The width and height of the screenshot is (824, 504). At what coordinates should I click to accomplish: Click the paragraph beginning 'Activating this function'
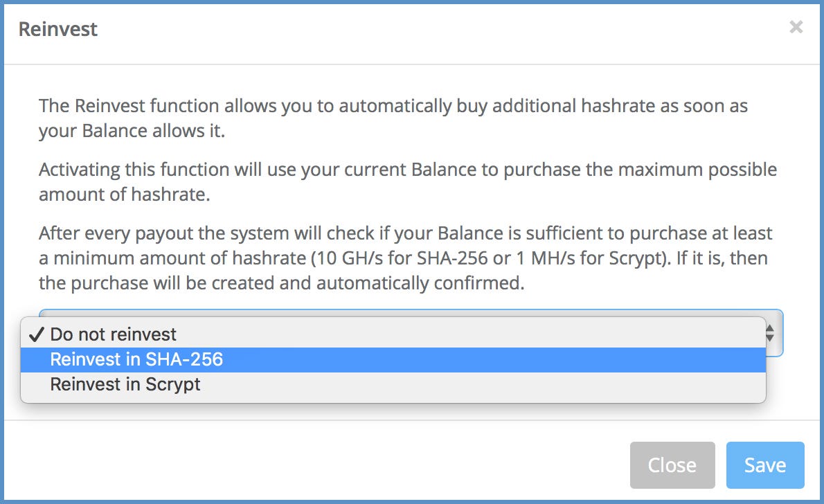tap(408, 182)
